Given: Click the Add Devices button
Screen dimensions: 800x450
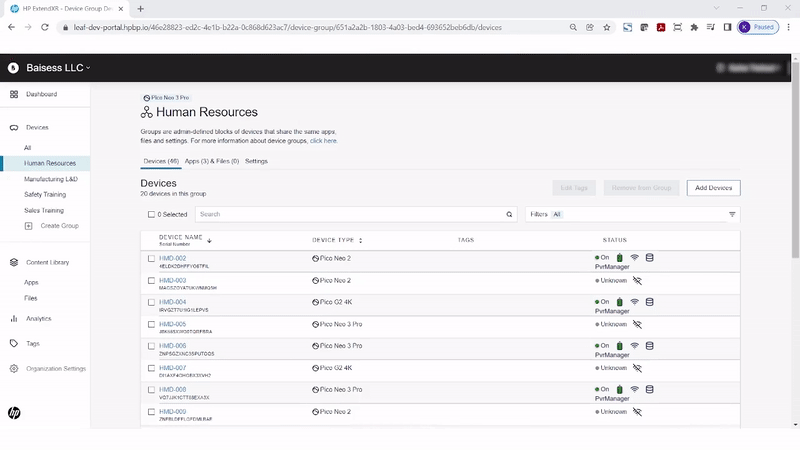Looking at the screenshot, I should coord(713,188).
